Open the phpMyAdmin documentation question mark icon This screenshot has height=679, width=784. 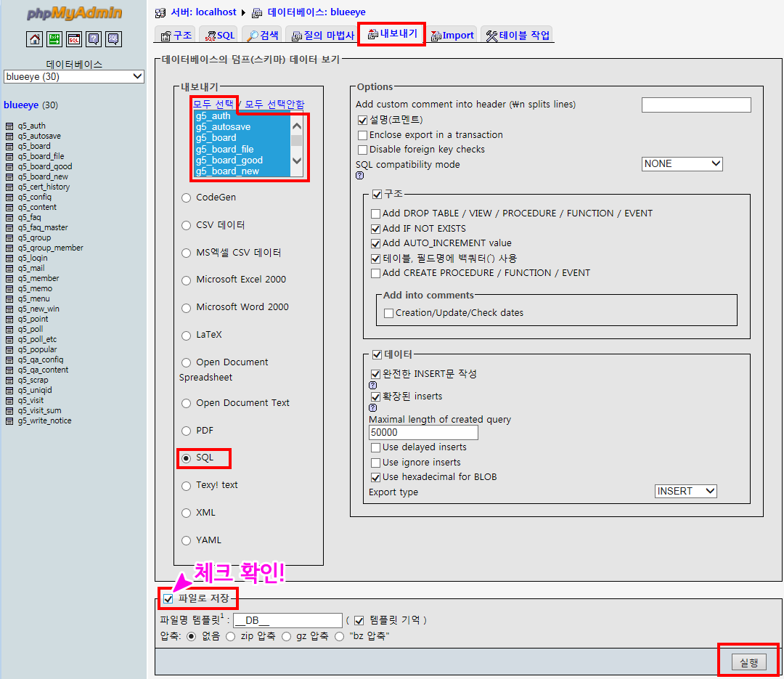pyautogui.click(x=94, y=39)
